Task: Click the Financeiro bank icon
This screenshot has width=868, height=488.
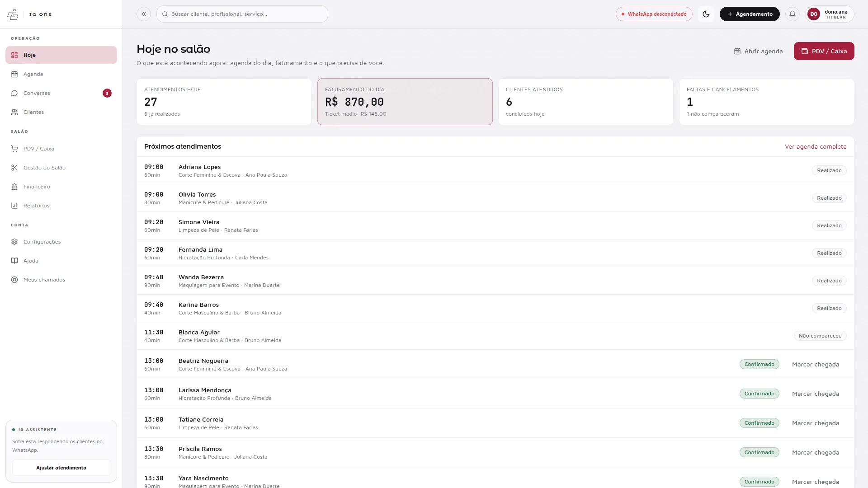Action: 14,187
